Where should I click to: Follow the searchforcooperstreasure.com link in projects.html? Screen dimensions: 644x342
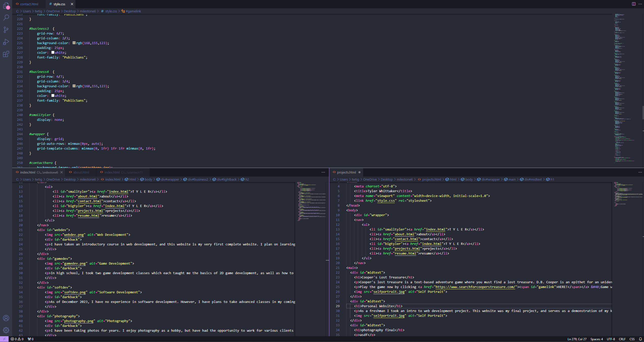[475, 287]
